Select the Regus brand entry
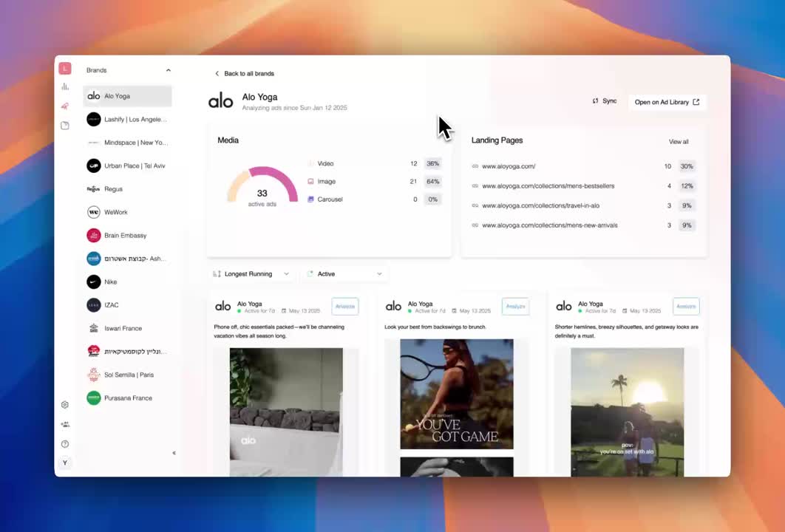785x532 pixels. (127, 188)
